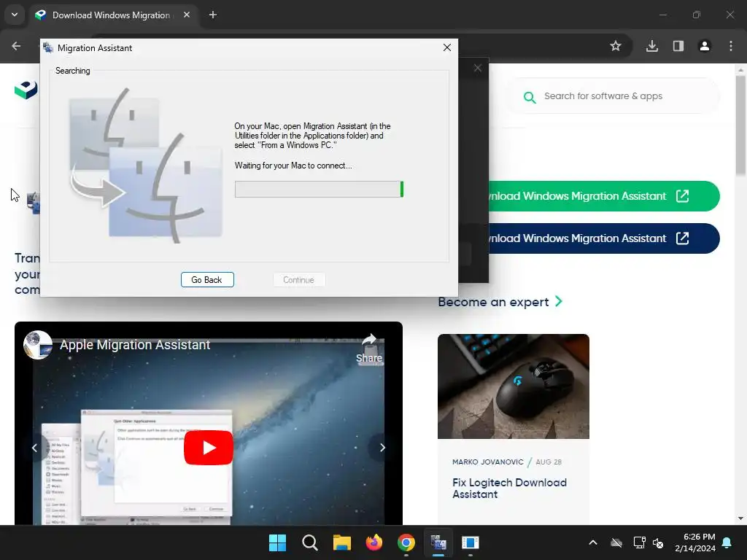Close the Migration Assistant dialog
This screenshot has width=747, height=560.
[x=447, y=47]
